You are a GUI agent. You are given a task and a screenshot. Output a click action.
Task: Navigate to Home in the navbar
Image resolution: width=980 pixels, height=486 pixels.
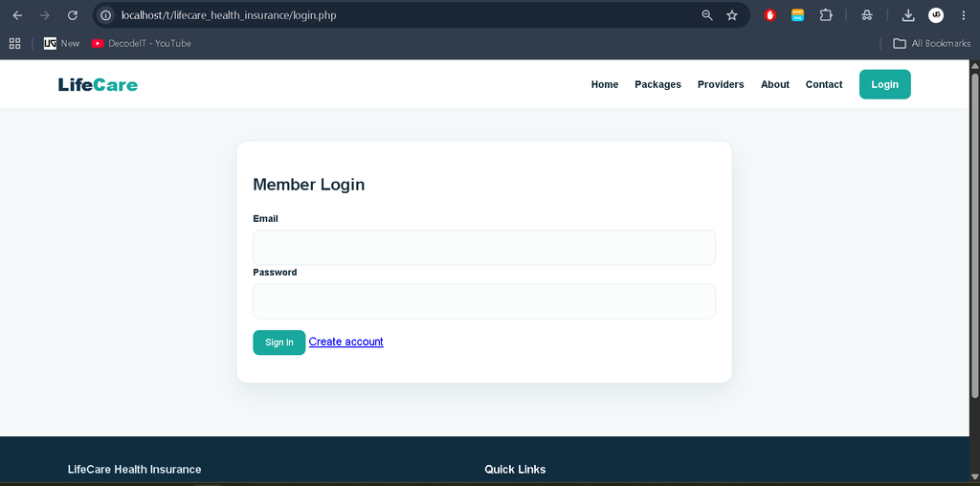coord(605,84)
